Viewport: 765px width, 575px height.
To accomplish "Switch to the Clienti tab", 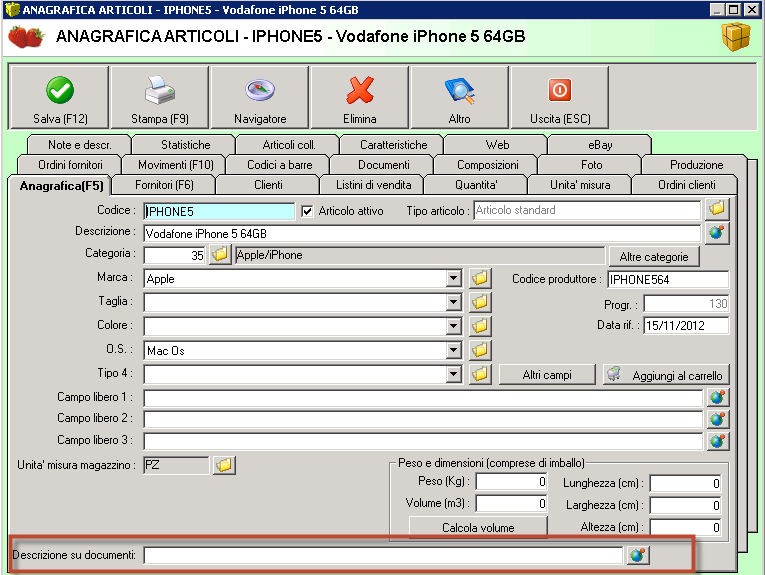I will click(268, 185).
